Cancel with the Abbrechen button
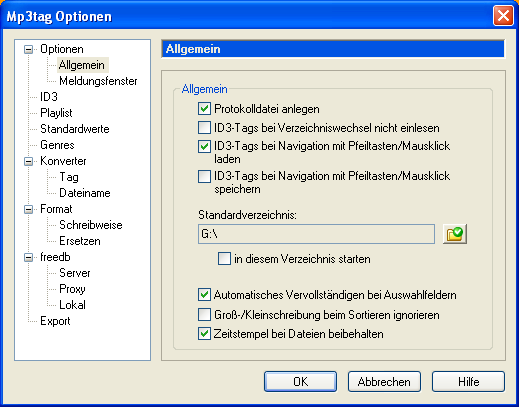This screenshot has width=519, height=407. click(384, 382)
